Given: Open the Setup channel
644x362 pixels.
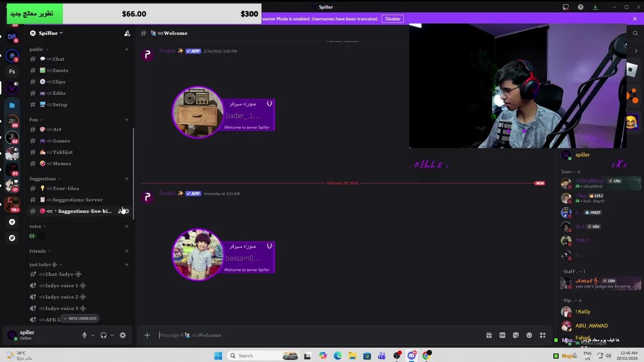Looking at the screenshot, I should 79,105.
